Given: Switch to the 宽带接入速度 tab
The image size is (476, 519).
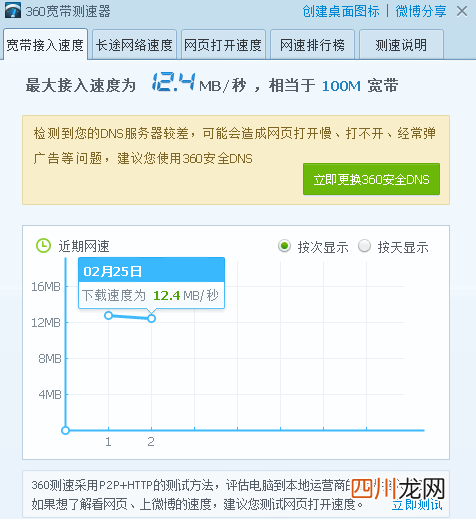Looking at the screenshot, I should tap(46, 45).
